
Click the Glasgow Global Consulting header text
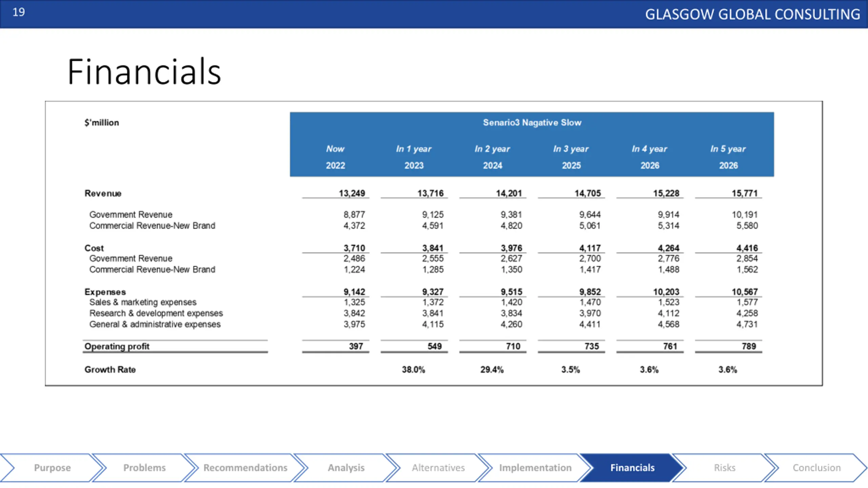(752, 15)
